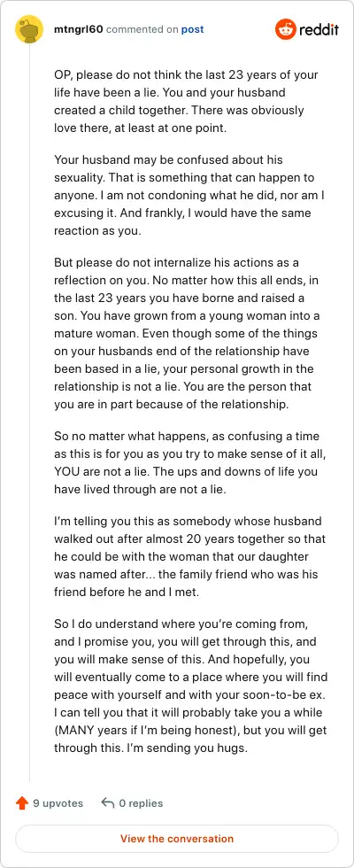Click the orange Reddit Snoo logo icon
The width and height of the screenshot is (354, 868).
285,29
